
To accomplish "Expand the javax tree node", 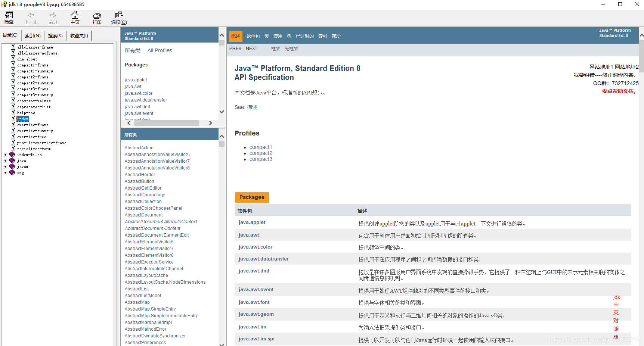I will (5, 166).
